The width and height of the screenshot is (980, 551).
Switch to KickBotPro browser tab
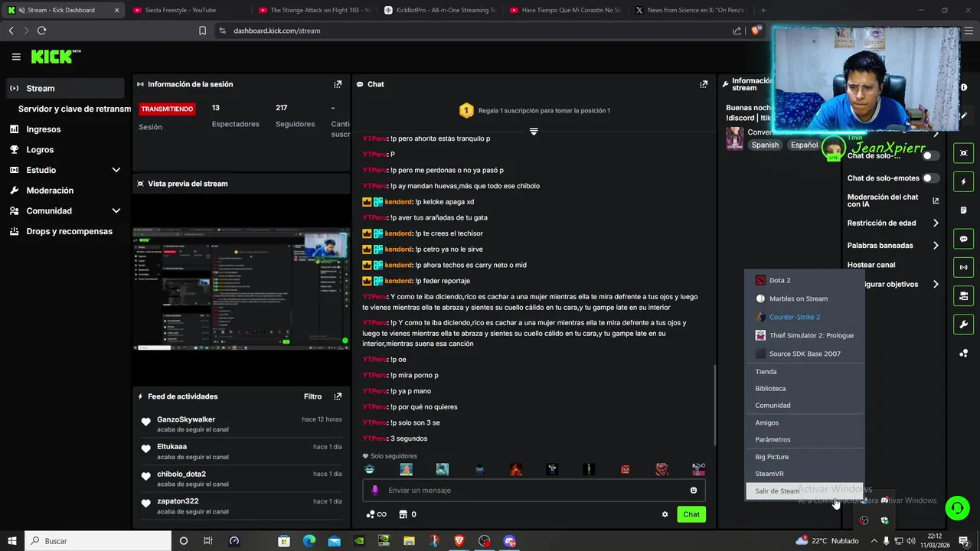440,10
